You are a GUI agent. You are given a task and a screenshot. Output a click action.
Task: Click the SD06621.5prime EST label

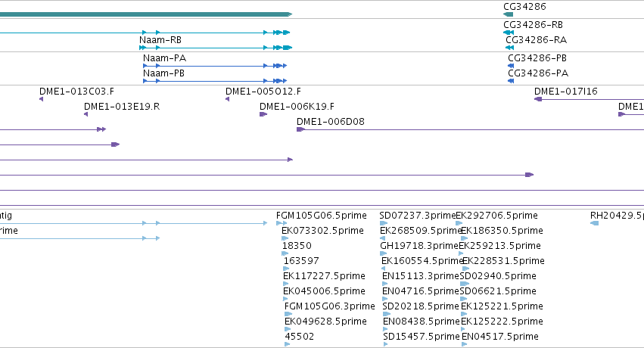click(498, 291)
